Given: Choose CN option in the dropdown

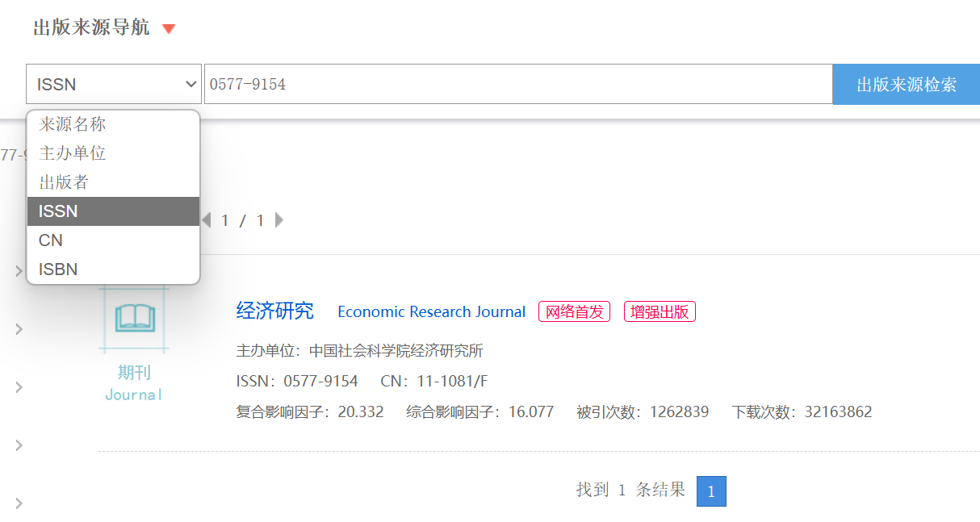Looking at the screenshot, I should coord(113,240).
